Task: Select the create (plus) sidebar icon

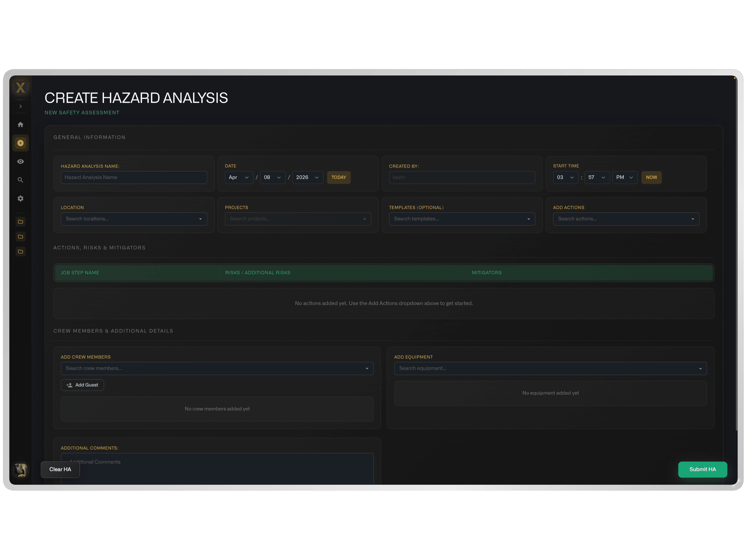Action: click(21, 143)
